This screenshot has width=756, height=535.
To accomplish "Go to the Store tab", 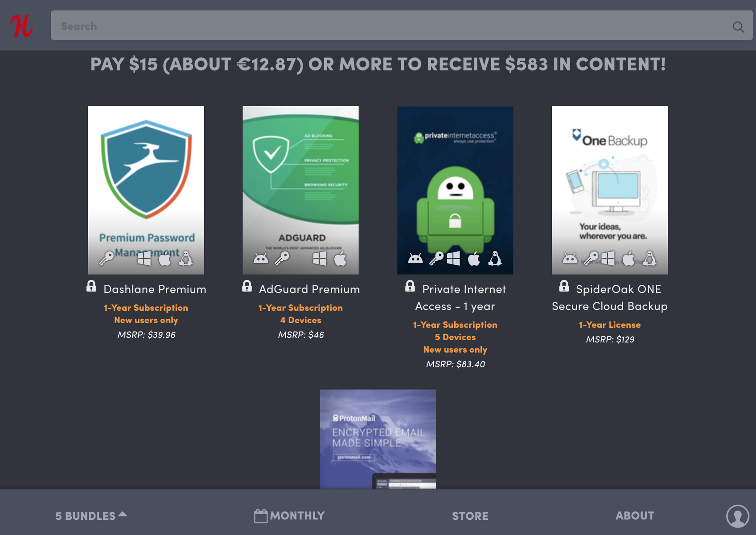I will (x=470, y=516).
